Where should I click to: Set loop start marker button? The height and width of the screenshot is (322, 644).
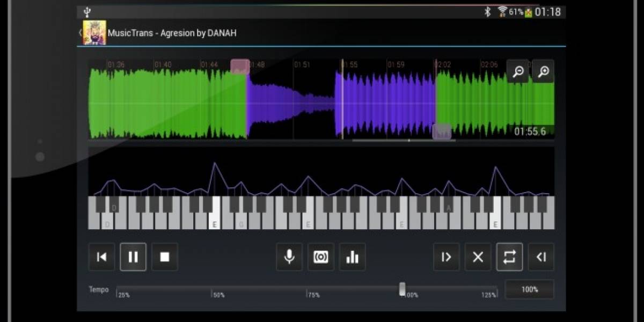pyautogui.click(x=447, y=257)
